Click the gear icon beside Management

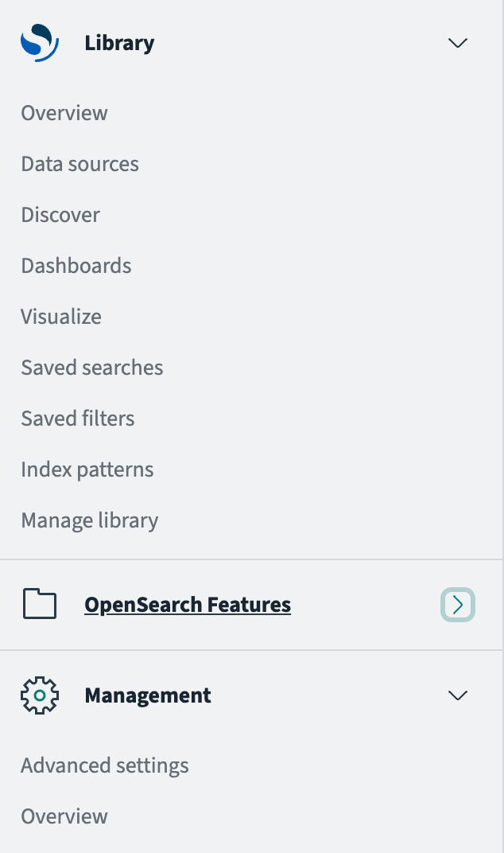[x=39, y=695]
